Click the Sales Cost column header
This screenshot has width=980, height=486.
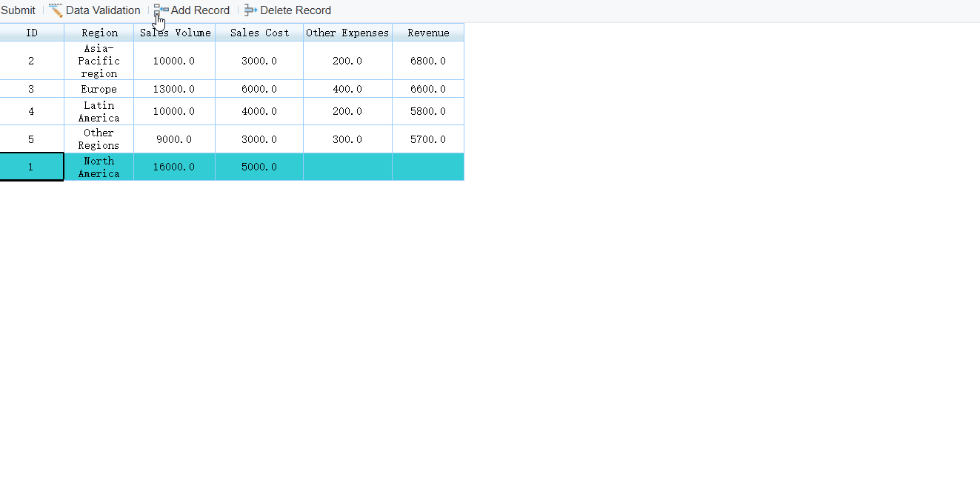[259, 33]
